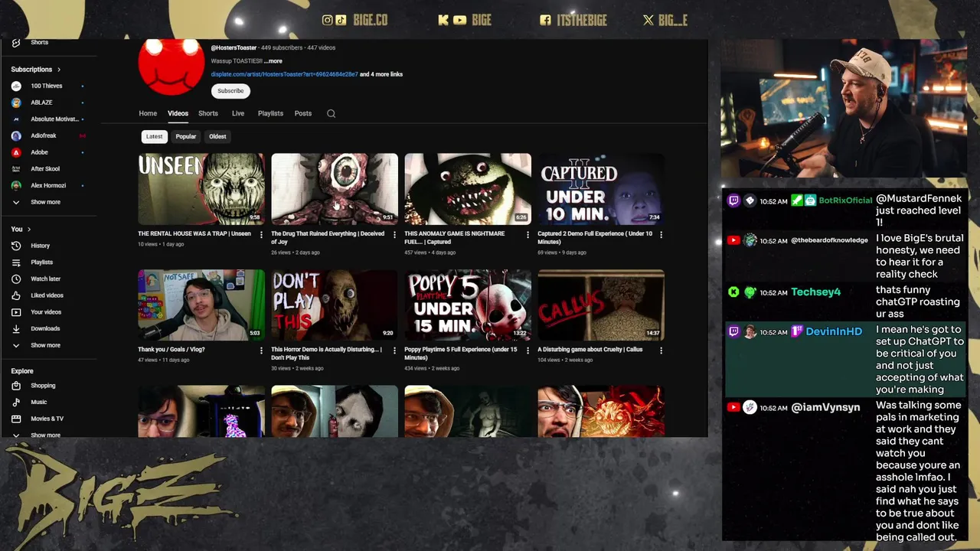
Task: Click DevinInHD username in chat overlay
Action: (834, 331)
